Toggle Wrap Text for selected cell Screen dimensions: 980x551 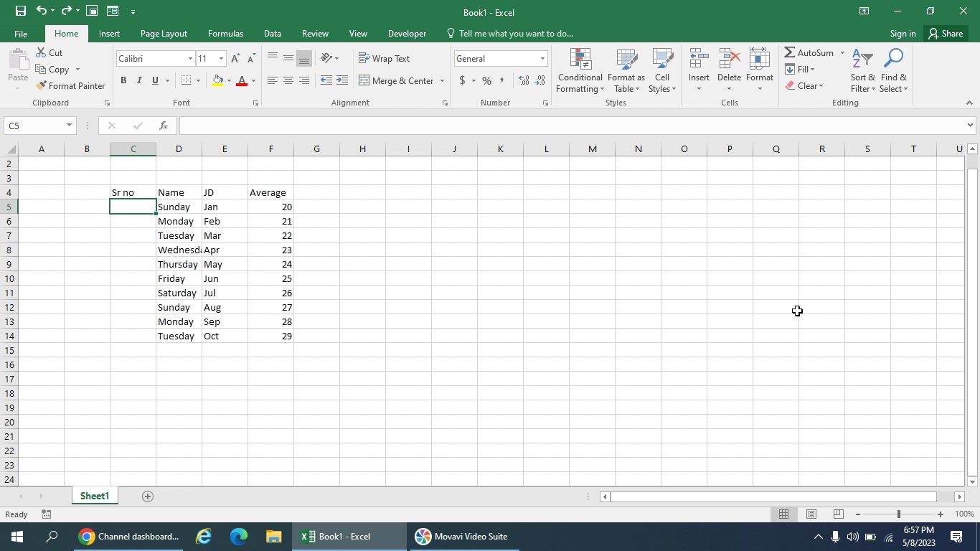click(385, 59)
